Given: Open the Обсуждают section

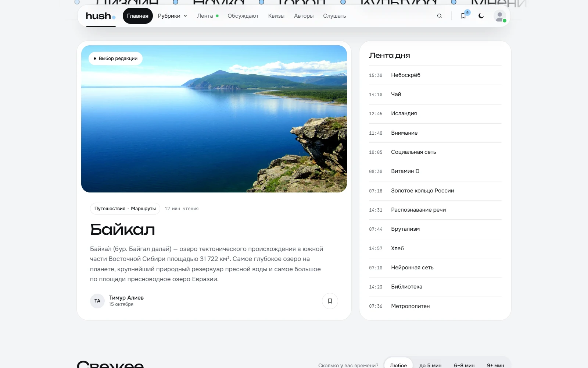Looking at the screenshot, I should click(x=243, y=16).
